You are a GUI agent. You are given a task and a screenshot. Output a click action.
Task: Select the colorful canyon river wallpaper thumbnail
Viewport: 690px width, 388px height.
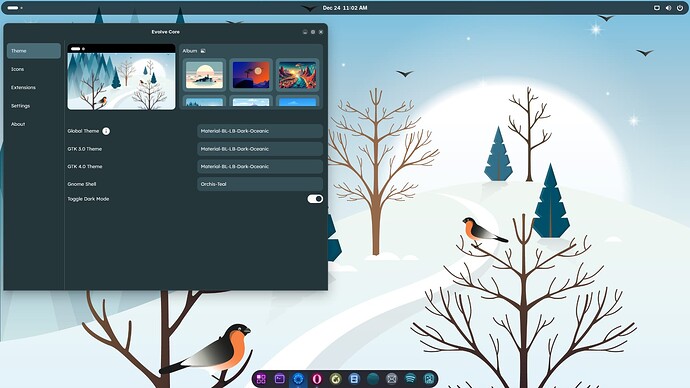point(297,75)
